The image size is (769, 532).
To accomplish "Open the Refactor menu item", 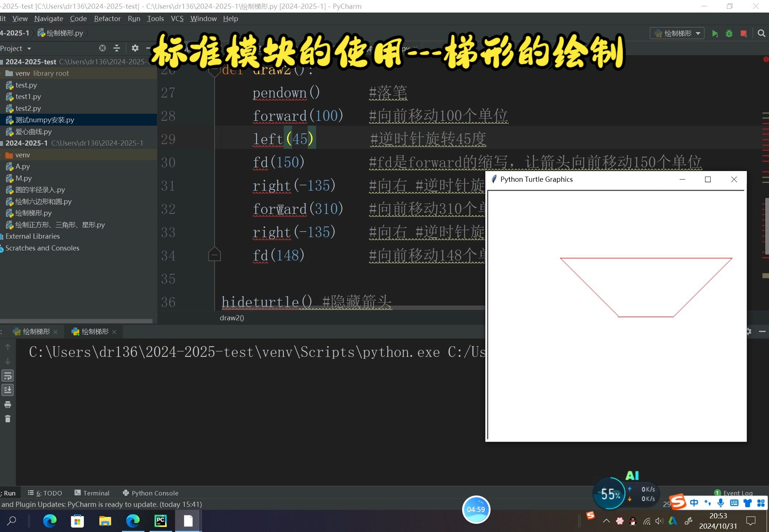I will tap(107, 18).
